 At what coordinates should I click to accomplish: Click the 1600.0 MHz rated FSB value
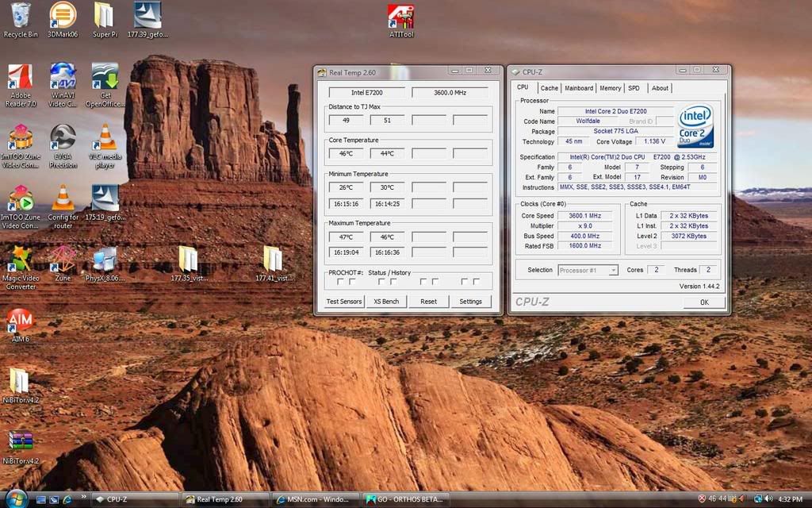tap(584, 246)
